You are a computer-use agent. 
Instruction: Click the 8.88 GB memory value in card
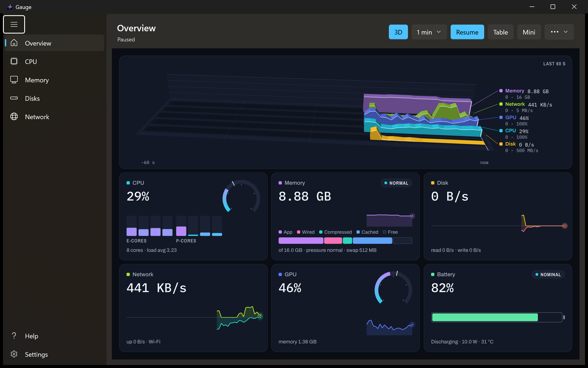[305, 196]
